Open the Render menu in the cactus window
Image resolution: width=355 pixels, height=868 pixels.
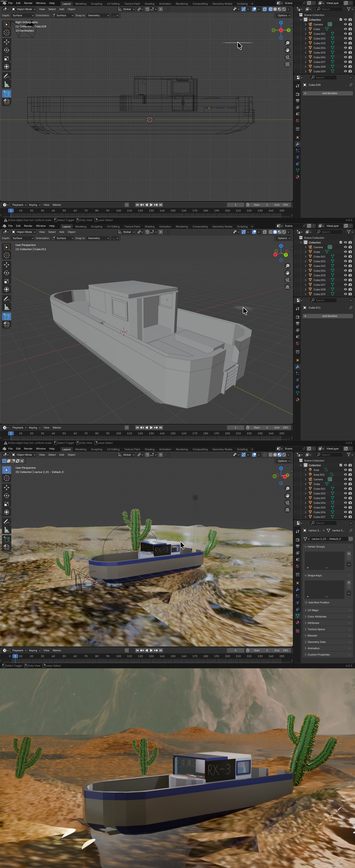[28, 449]
